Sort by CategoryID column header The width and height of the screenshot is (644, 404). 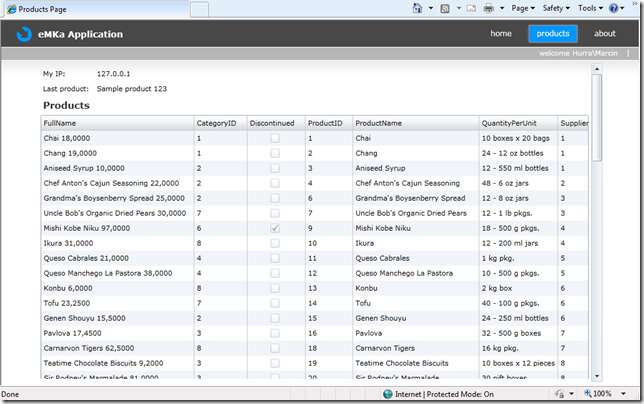(x=221, y=123)
